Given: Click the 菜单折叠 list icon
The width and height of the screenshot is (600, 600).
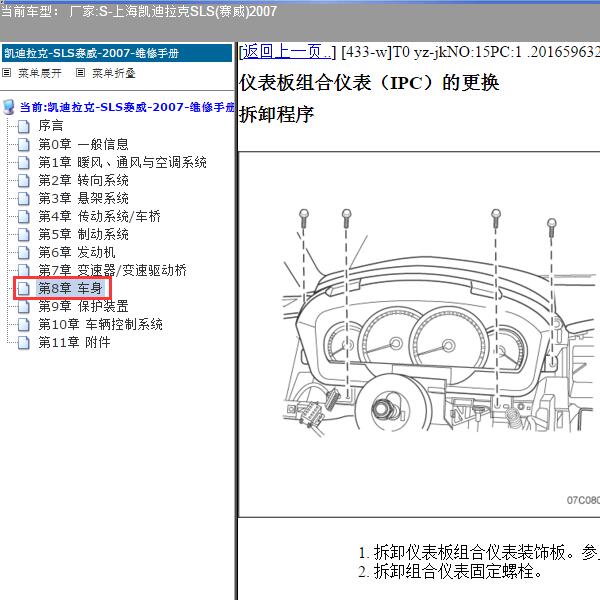Looking at the screenshot, I should tap(80, 73).
